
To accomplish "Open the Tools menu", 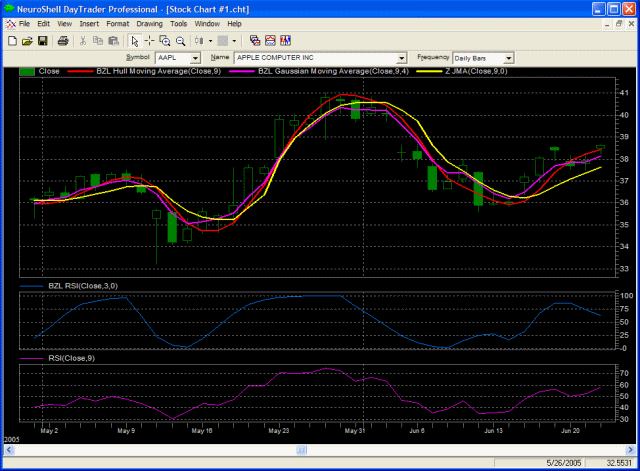I will [179, 23].
